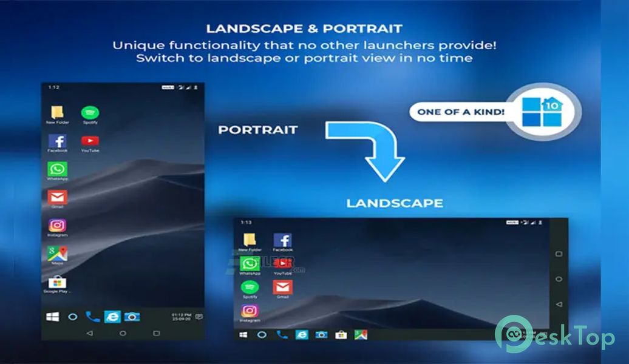Image resolution: width=629 pixels, height=364 pixels.
Task: Click Windows Start button in portrait taskbar
Action: coord(53,317)
